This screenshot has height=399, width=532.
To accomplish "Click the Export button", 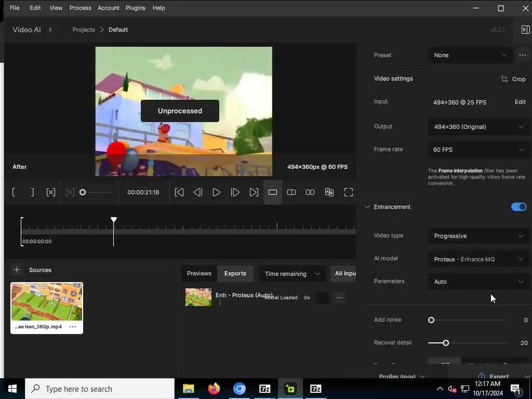I will point(494,376).
